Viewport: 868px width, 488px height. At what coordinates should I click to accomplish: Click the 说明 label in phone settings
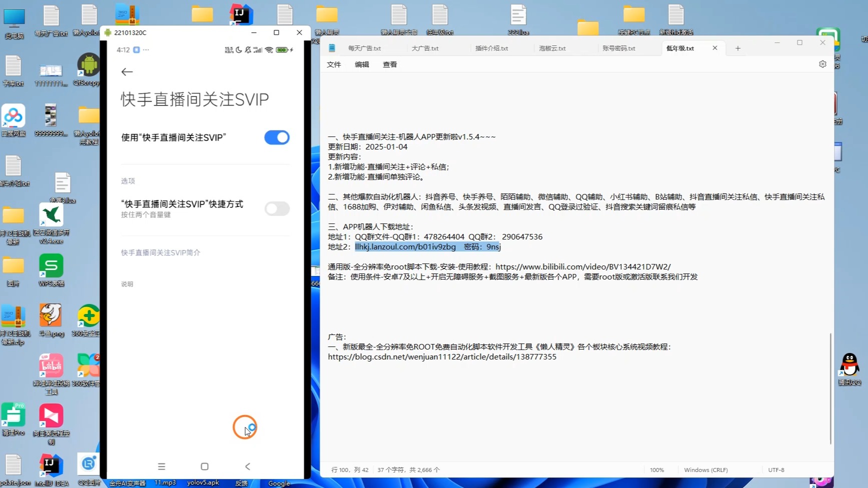(x=127, y=284)
